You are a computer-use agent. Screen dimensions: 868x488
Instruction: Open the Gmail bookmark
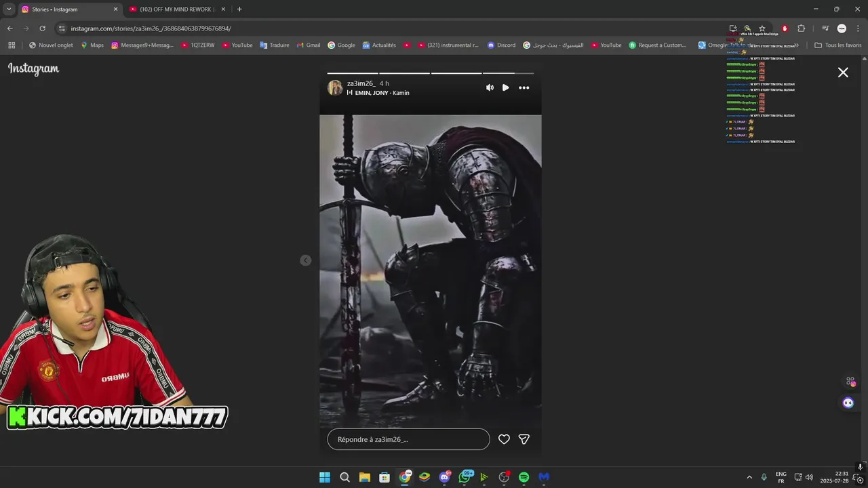coord(309,45)
